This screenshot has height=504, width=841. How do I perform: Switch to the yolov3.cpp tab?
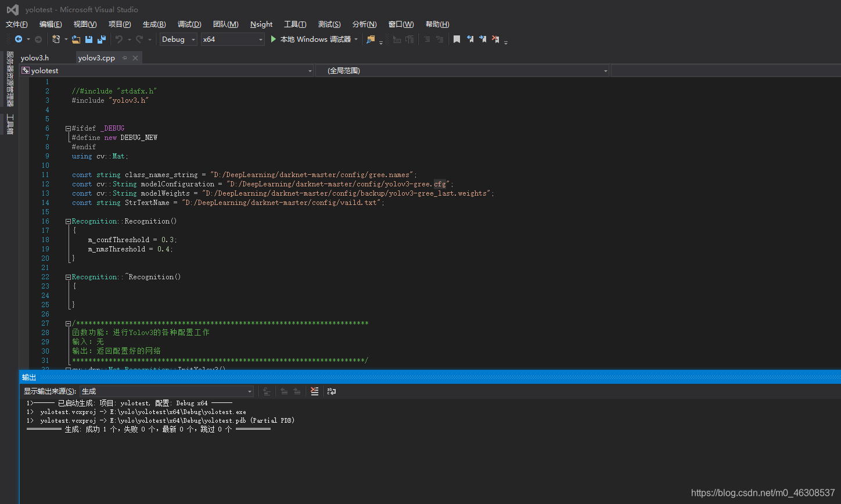[96, 58]
